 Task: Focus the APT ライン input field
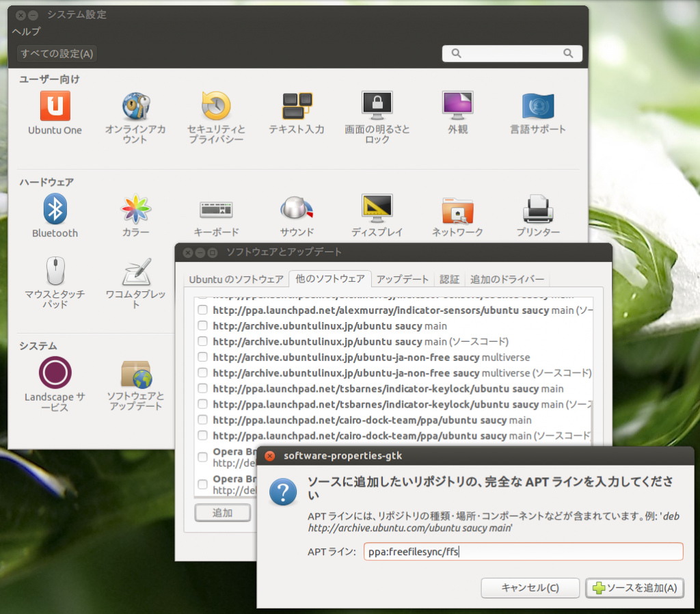(523, 552)
